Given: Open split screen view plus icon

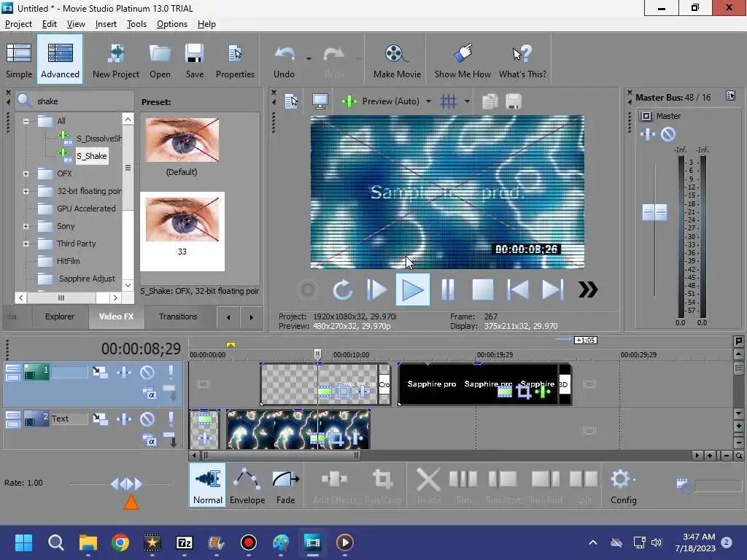Looking at the screenshot, I should 349,101.
